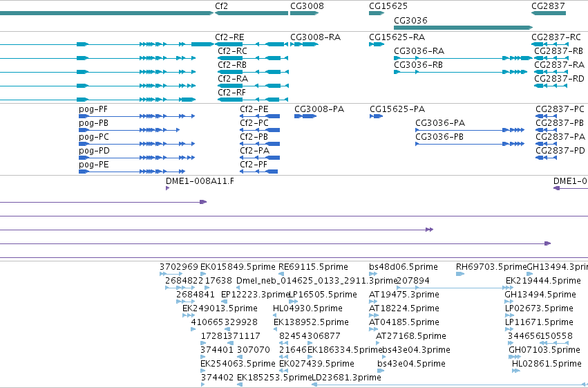
Task: Click the CG3036-PB protein label
Action: tap(439, 137)
